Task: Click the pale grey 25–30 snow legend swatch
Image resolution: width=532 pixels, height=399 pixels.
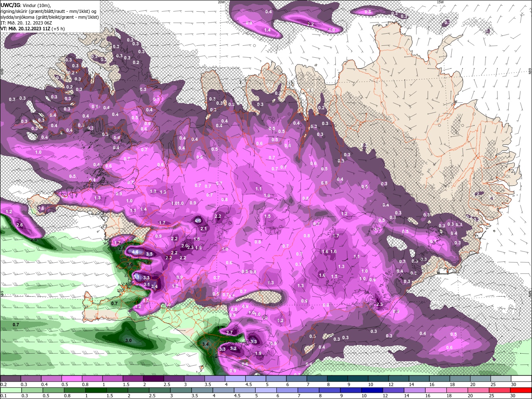Action: pos(501,379)
